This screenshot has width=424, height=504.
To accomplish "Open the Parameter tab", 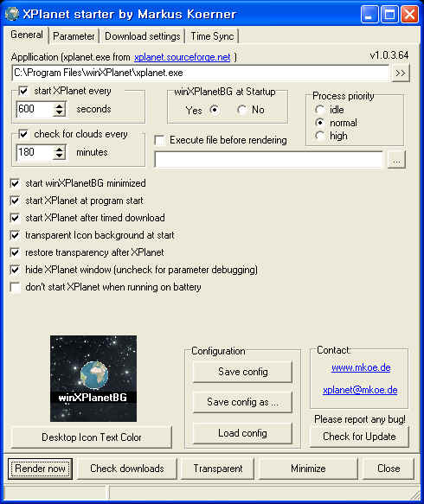I will 74,36.
